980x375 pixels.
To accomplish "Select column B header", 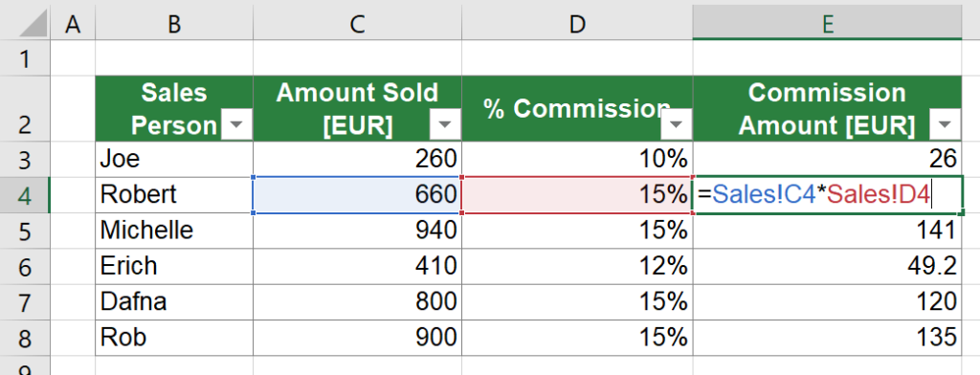I will [174, 24].
